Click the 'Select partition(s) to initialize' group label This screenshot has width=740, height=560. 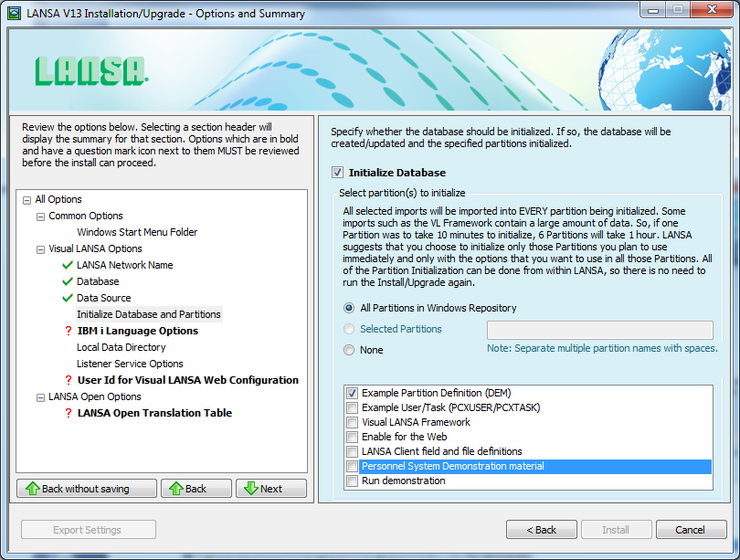(x=402, y=193)
